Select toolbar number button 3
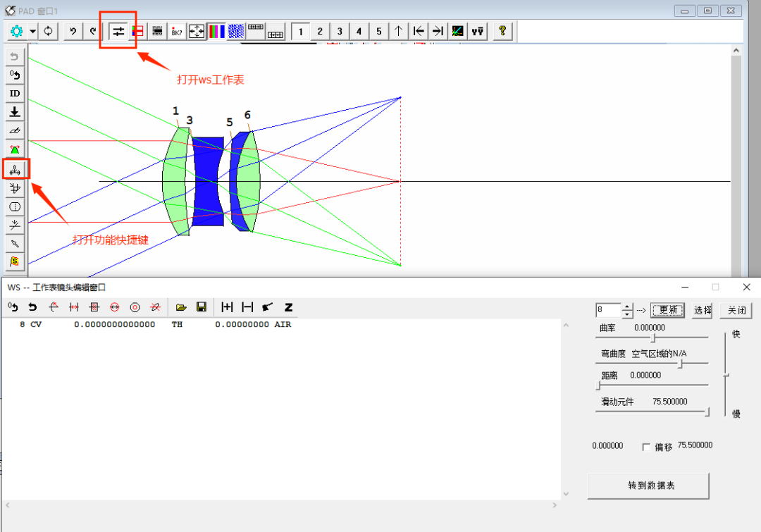The width and height of the screenshot is (761, 532). click(340, 32)
